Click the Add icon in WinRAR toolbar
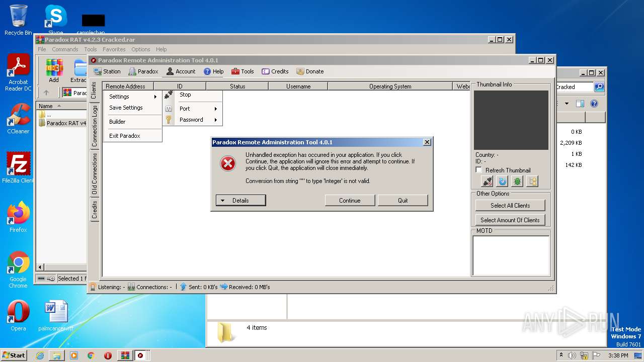This screenshot has width=644, height=362. tap(54, 71)
